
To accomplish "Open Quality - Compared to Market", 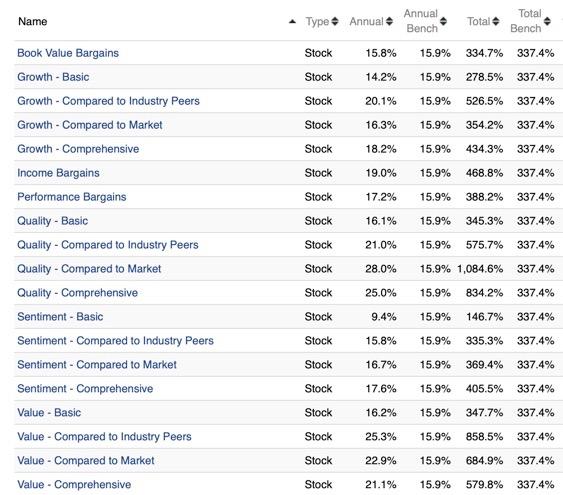I will (x=89, y=268).
